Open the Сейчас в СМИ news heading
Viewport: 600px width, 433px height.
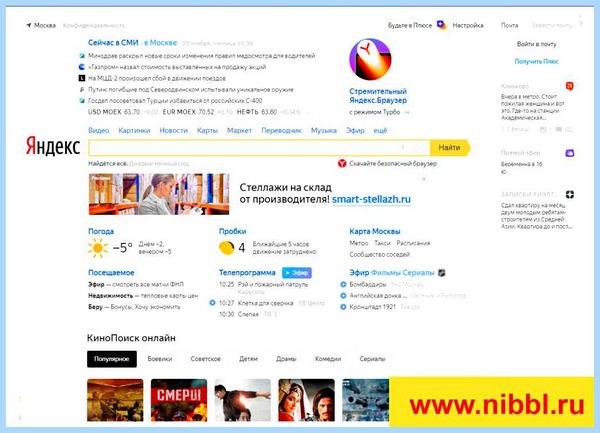(113, 42)
